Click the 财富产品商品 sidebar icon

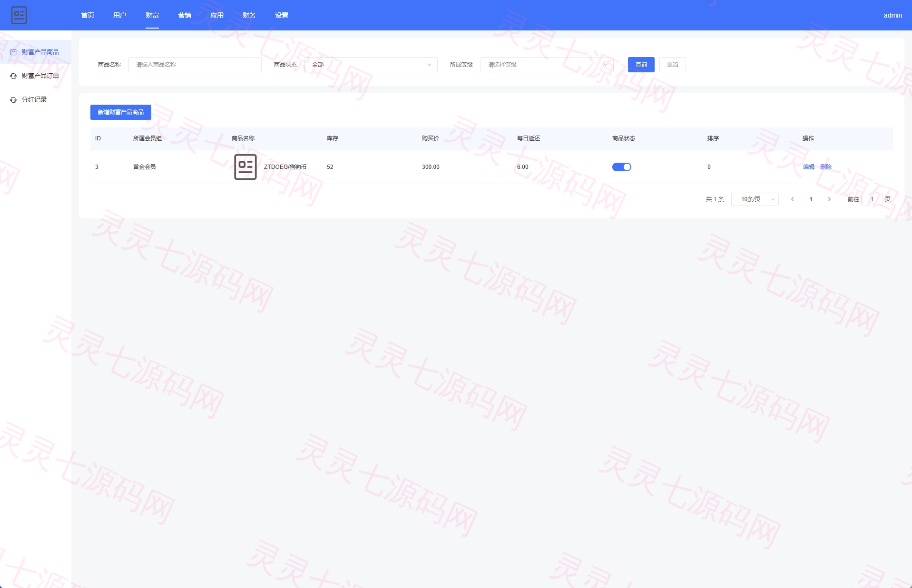click(x=13, y=52)
